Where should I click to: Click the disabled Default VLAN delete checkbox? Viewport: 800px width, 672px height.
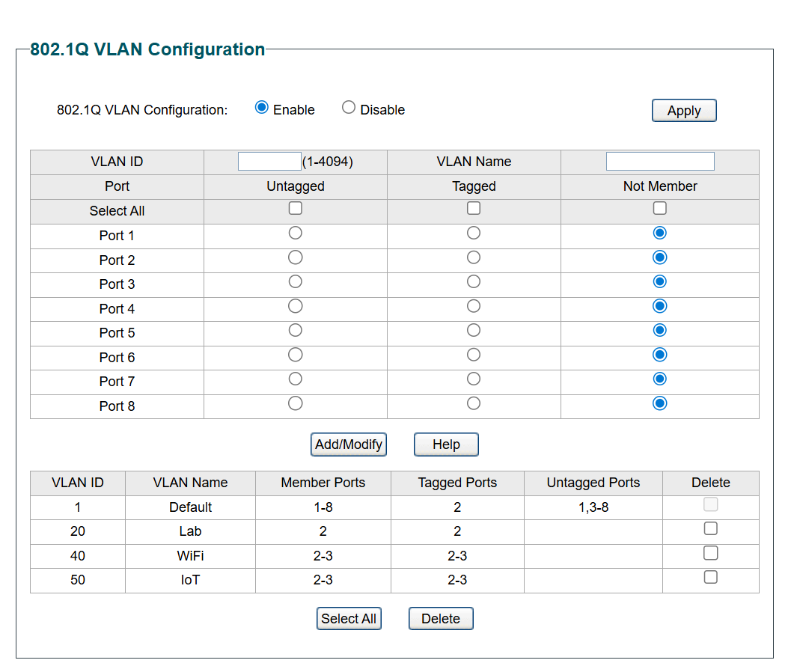[x=711, y=504]
